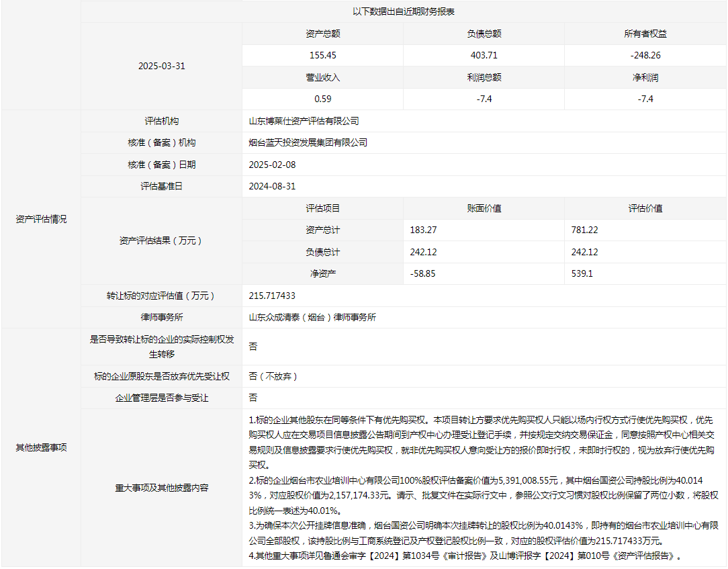The image size is (728, 569).
Task: Click 净资产 appraised value 539.1
Action: [582, 273]
